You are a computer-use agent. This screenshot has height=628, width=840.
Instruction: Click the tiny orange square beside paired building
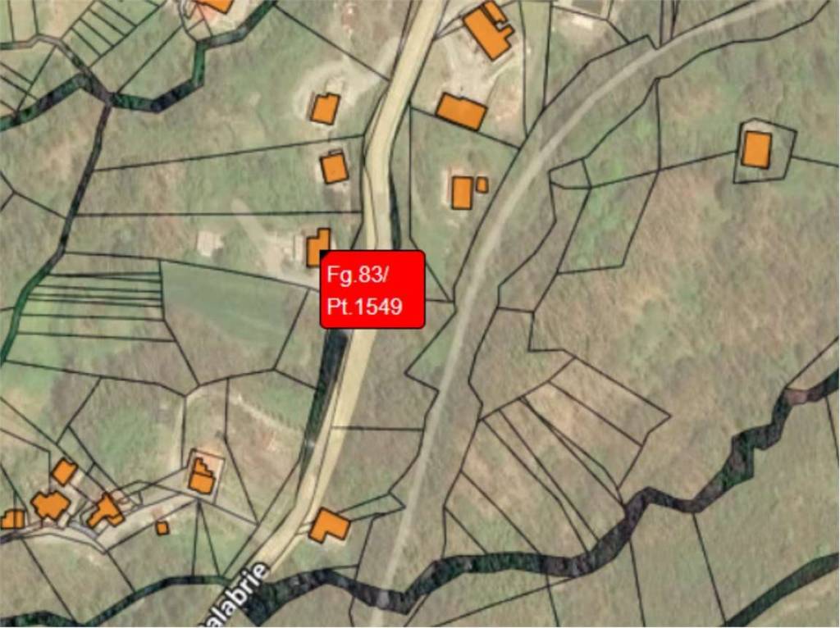click(482, 184)
